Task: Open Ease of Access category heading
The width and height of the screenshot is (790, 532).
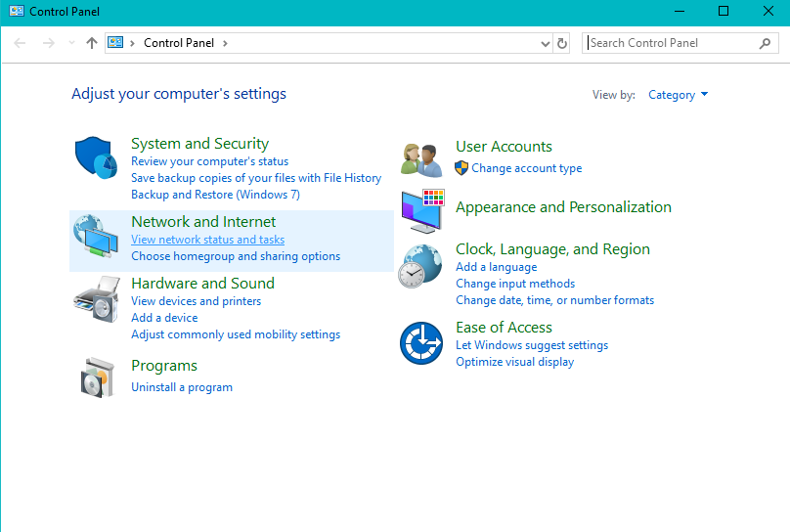Action: [504, 328]
